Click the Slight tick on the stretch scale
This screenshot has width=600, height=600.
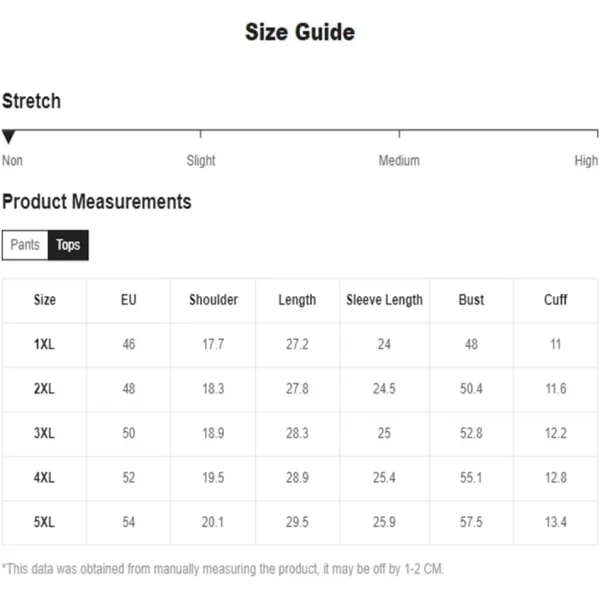(x=201, y=134)
